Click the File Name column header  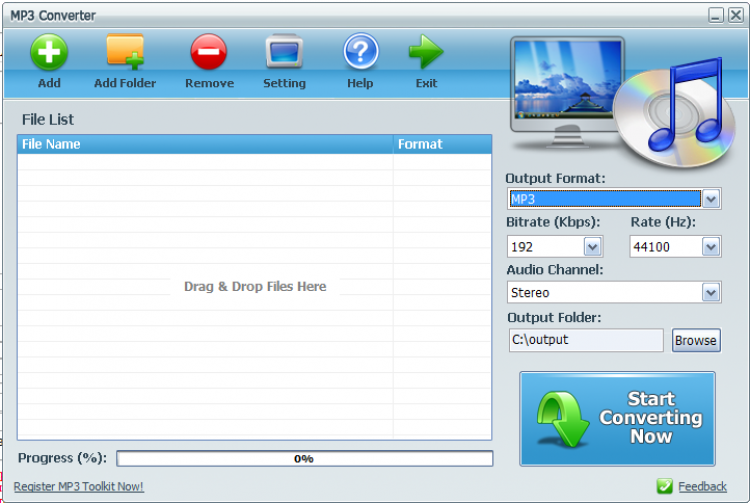(205, 144)
